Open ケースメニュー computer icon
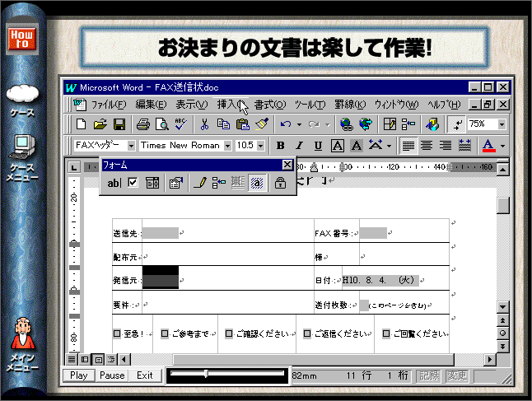 click(x=22, y=147)
